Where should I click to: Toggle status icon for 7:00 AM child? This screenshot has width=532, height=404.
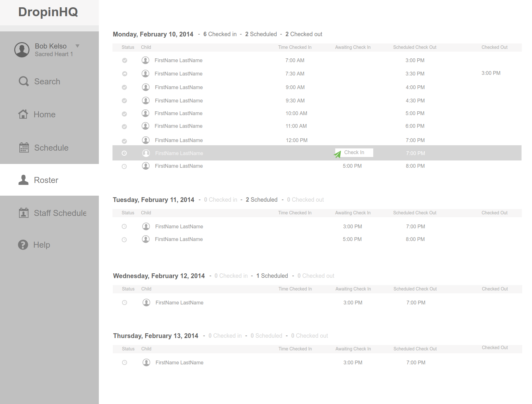(x=125, y=60)
